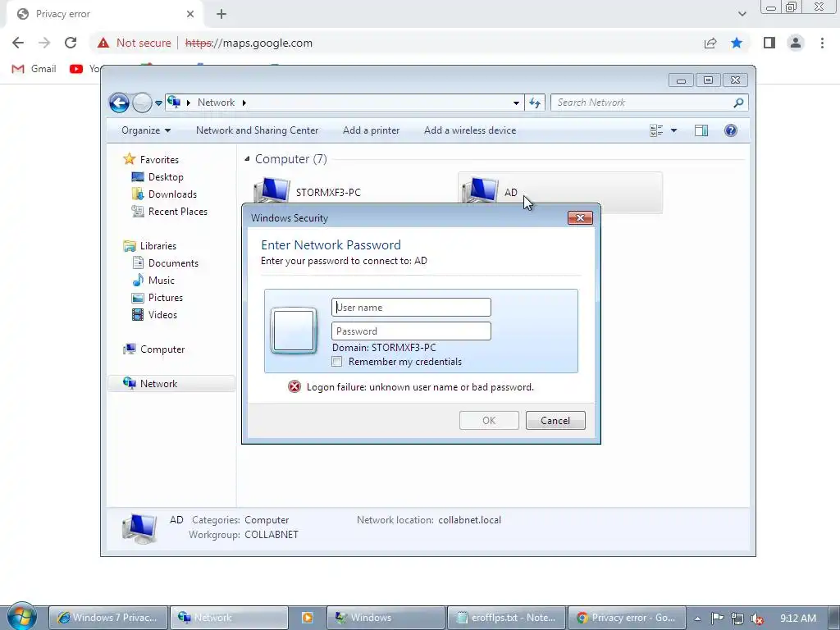840x630 pixels.
Task: Click the network tray icon
Action: click(x=737, y=619)
